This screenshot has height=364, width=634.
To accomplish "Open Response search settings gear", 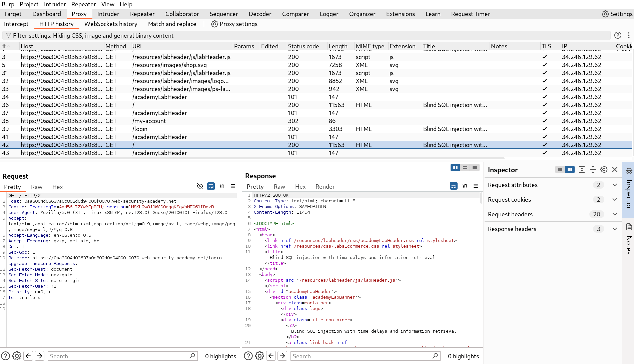I will coord(259,356).
